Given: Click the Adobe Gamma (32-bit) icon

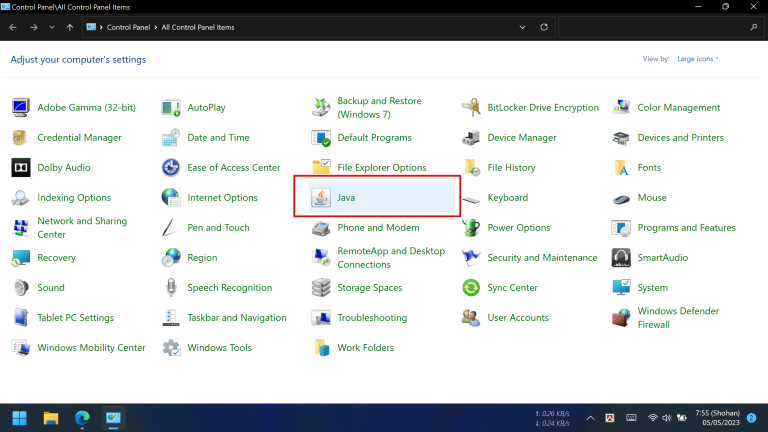Looking at the screenshot, I should tap(21, 108).
